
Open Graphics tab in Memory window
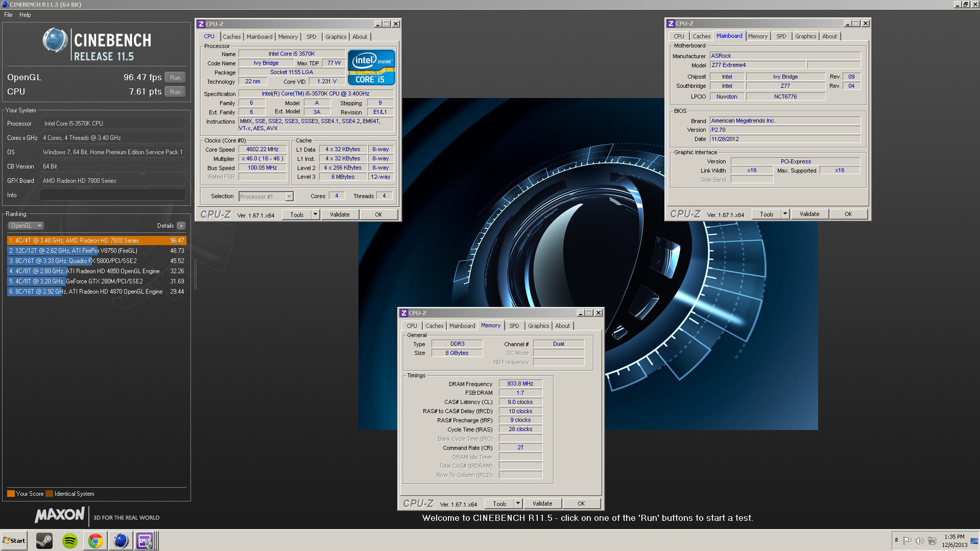[x=539, y=326]
